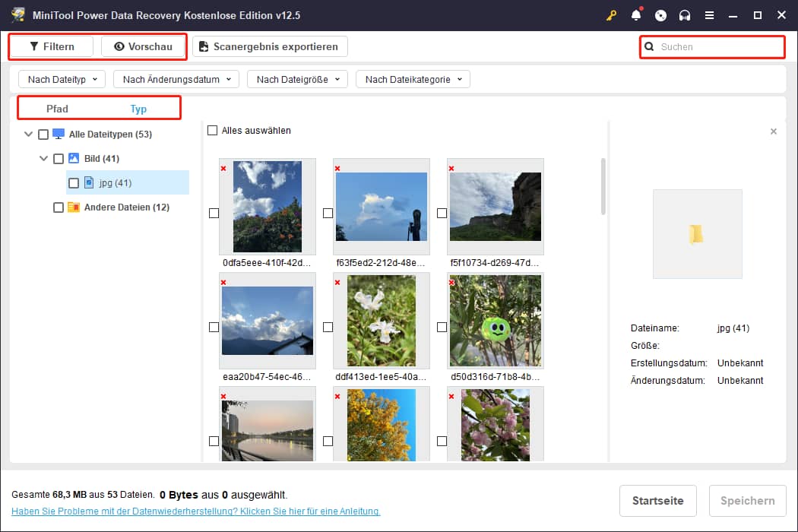Check box for f63f5ed2-212d-48e image
The height and width of the screenshot is (532, 798).
pyautogui.click(x=328, y=214)
